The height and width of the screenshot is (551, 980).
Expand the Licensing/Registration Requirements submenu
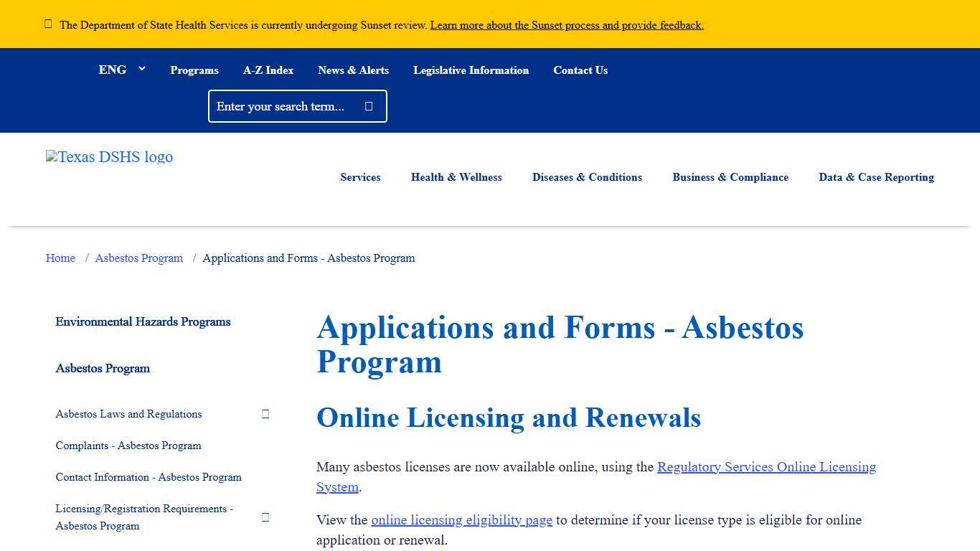(265, 517)
